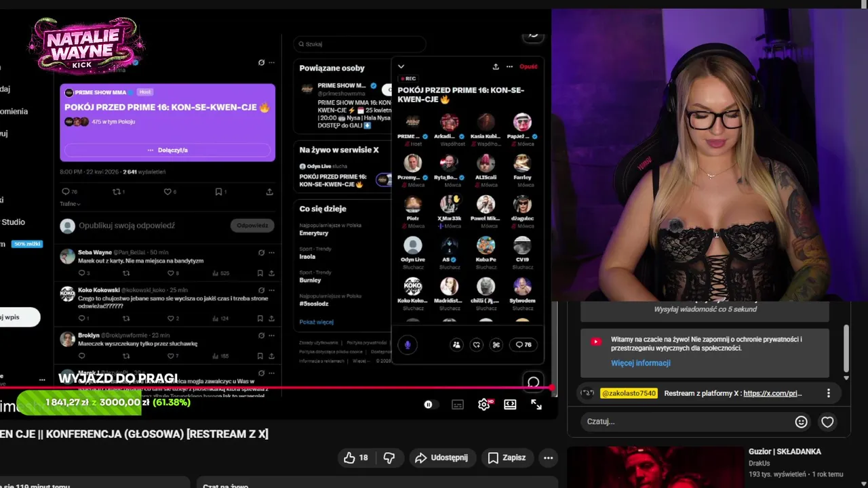The height and width of the screenshot is (488, 868).
Task: Dislike the video
Action: (x=389, y=457)
